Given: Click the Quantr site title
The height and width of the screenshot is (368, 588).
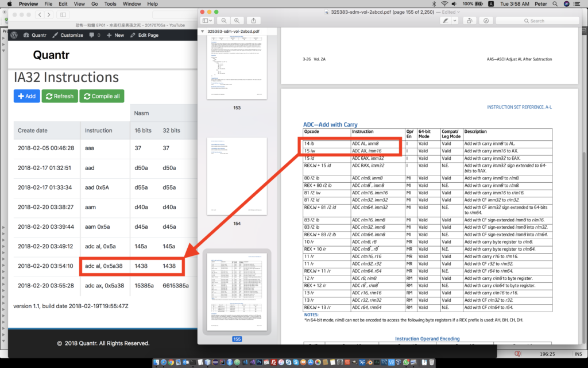Looking at the screenshot, I should click(51, 55).
